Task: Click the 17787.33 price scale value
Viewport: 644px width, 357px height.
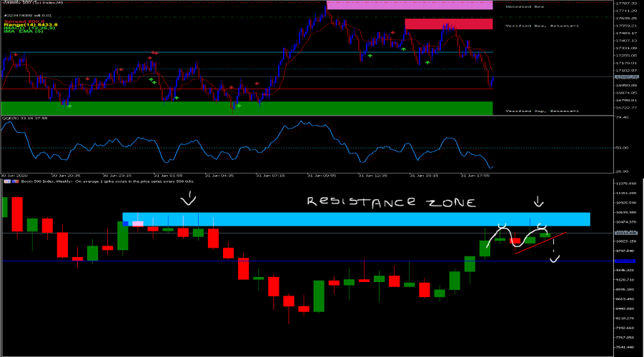Action: [627, 3]
